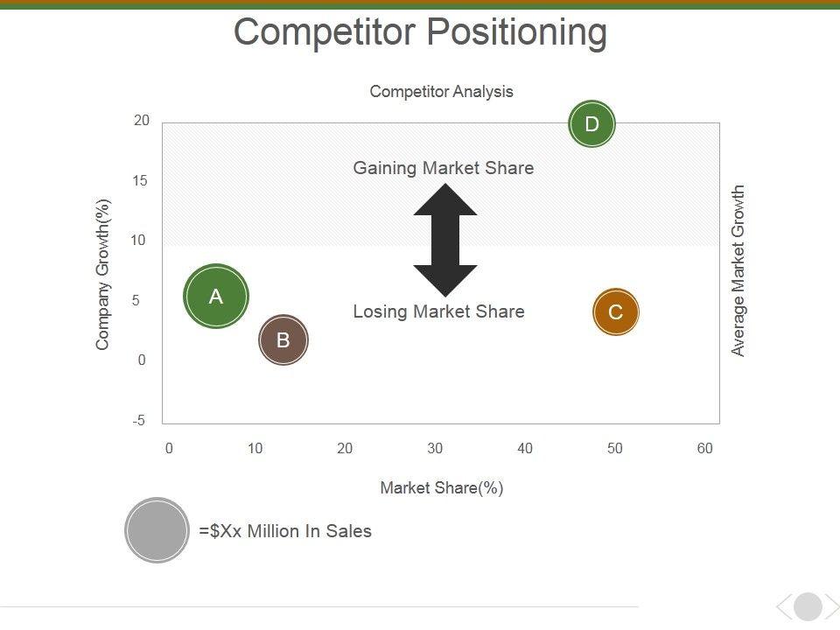Select the Gaining Market Share label

coord(443,168)
